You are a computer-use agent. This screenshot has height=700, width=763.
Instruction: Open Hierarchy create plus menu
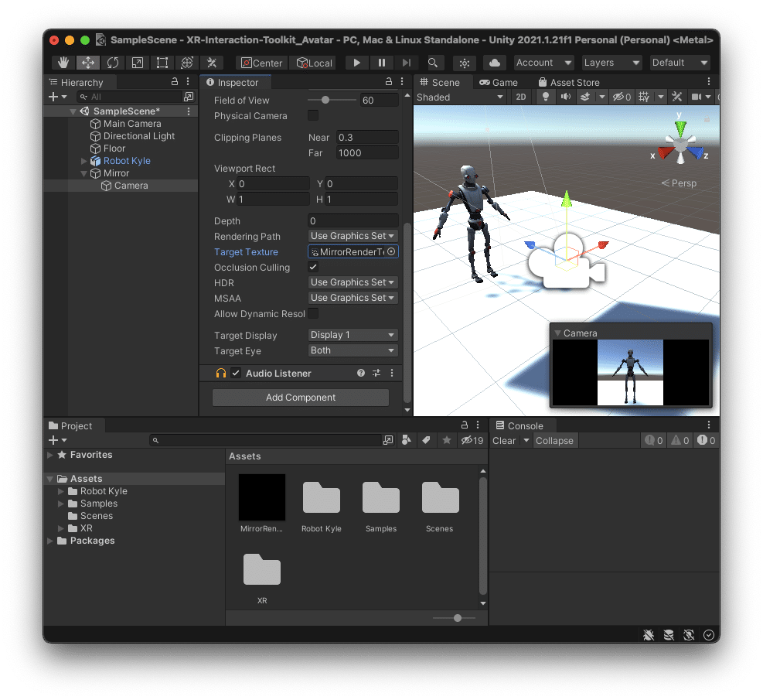(x=57, y=97)
